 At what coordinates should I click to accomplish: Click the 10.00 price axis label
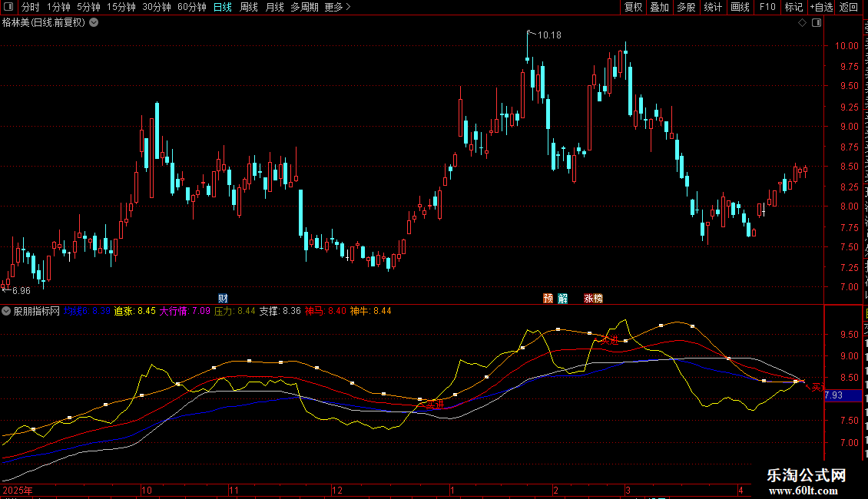point(846,46)
